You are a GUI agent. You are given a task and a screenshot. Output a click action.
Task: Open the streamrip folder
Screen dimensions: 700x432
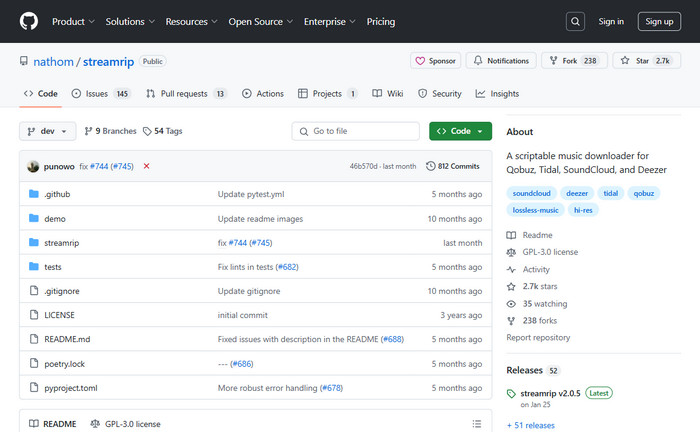click(x=62, y=243)
